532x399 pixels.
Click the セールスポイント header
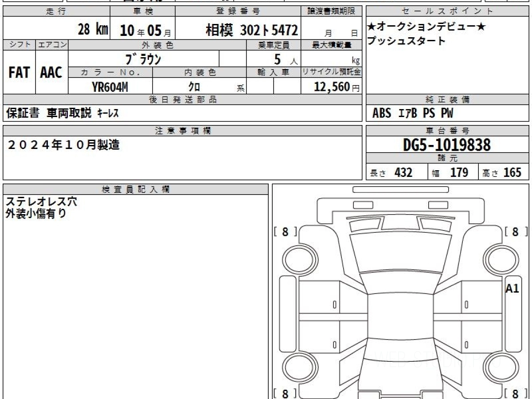pyautogui.click(x=447, y=12)
